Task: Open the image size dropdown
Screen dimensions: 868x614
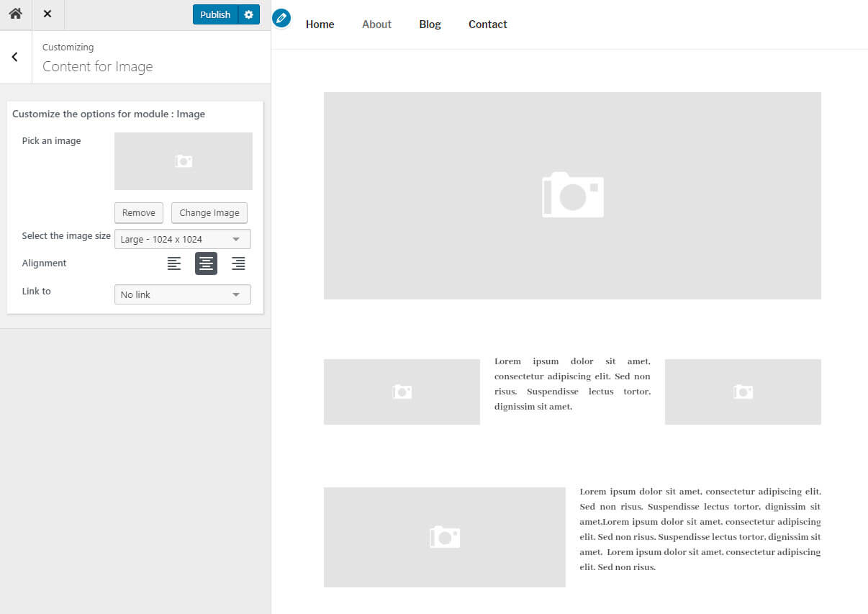Action: [x=182, y=239]
